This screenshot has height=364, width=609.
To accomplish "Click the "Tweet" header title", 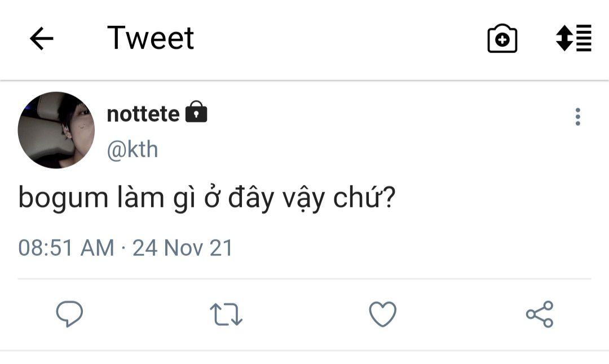I will coord(151,38).
